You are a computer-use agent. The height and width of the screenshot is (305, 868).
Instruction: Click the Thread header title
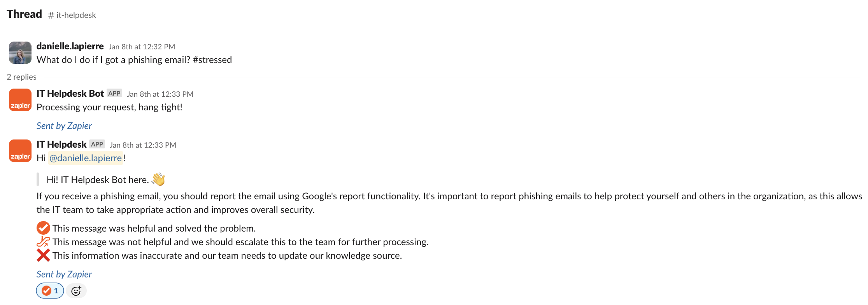[x=24, y=14]
